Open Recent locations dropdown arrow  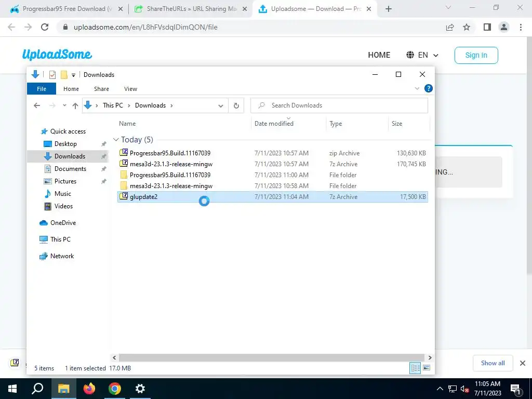pyautogui.click(x=64, y=105)
